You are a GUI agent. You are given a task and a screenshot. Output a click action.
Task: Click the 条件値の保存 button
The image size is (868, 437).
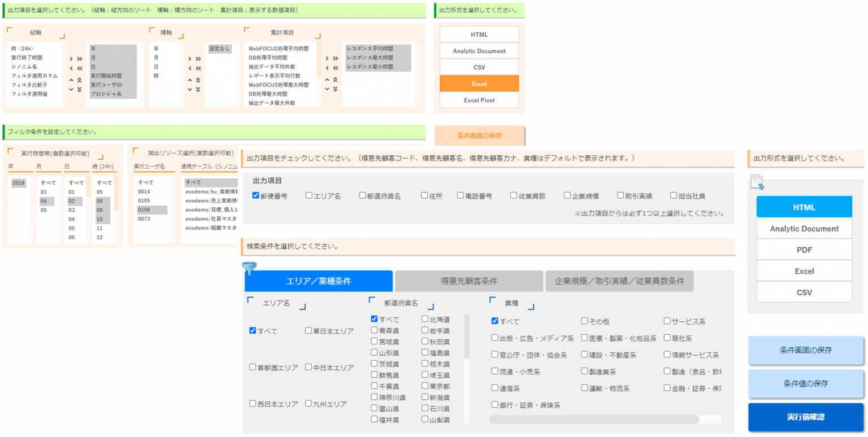[x=806, y=383]
